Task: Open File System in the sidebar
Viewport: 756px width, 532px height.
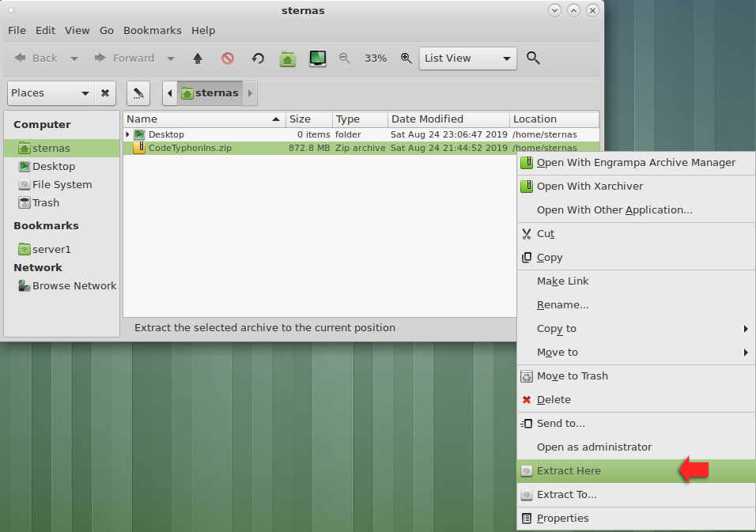Action: click(x=62, y=184)
